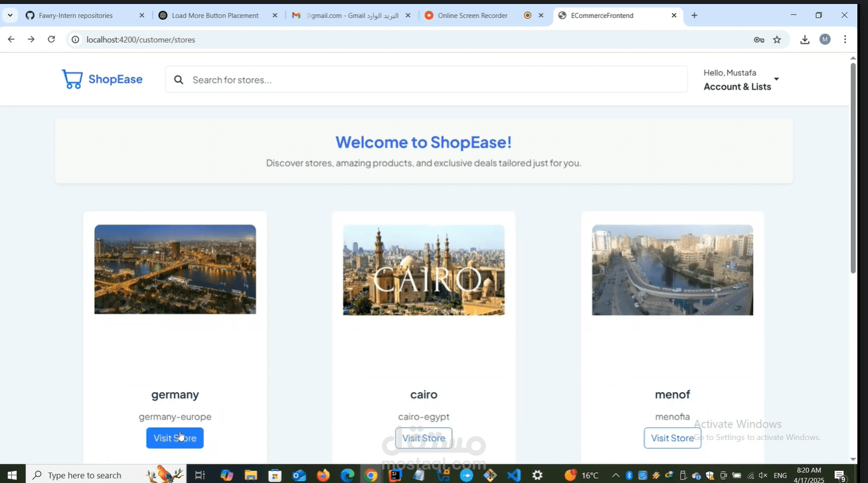Click the page vertical scrollbar thumb
This screenshot has width=868, height=483.
(853, 168)
